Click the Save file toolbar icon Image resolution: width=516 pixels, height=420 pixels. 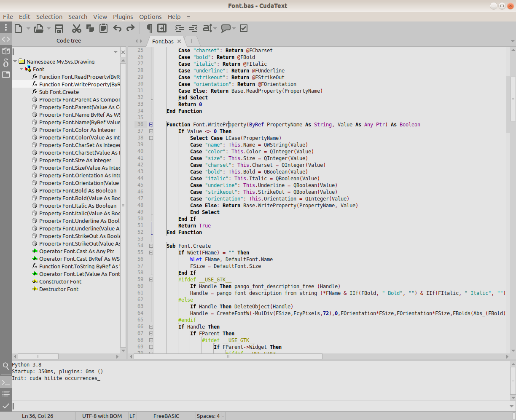click(x=59, y=29)
